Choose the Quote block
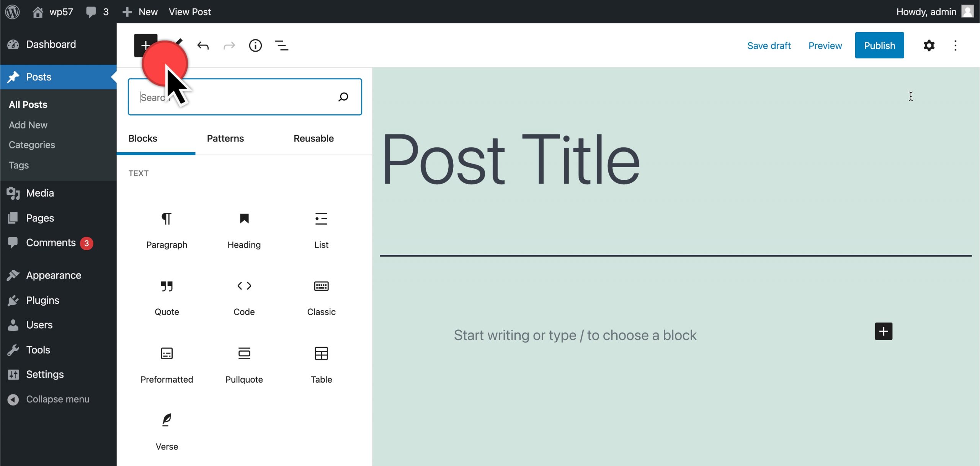The height and width of the screenshot is (466, 980). [x=167, y=297]
